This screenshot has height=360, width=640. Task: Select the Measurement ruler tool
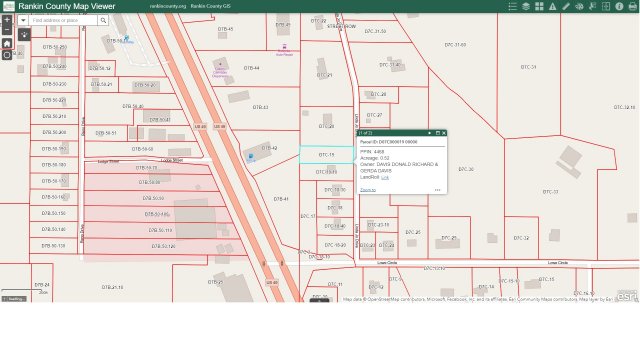click(x=566, y=6)
